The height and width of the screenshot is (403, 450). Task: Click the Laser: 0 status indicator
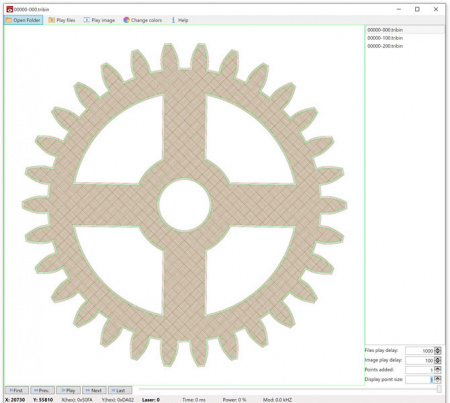tap(151, 400)
